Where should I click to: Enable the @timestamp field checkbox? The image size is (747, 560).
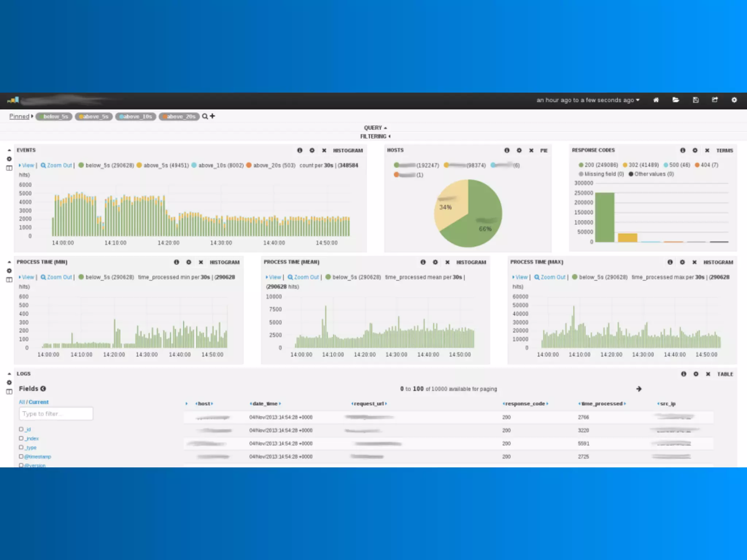(x=21, y=456)
